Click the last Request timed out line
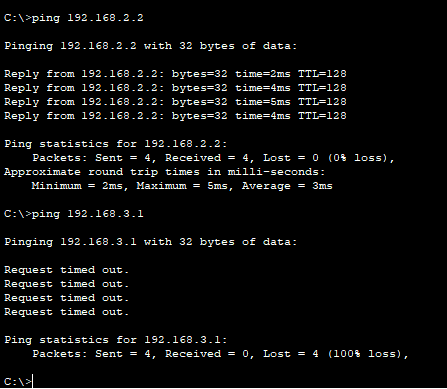Viewport: 447px width, 389px height. tap(66, 312)
